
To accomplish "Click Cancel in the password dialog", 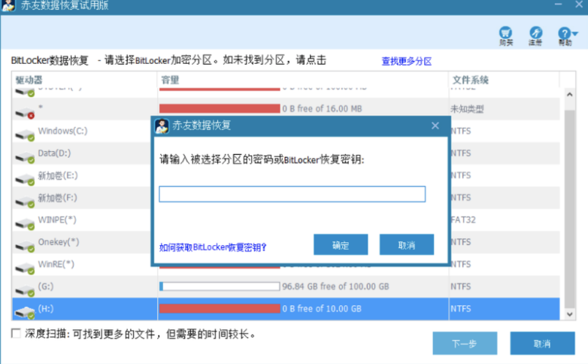I will 407,244.
